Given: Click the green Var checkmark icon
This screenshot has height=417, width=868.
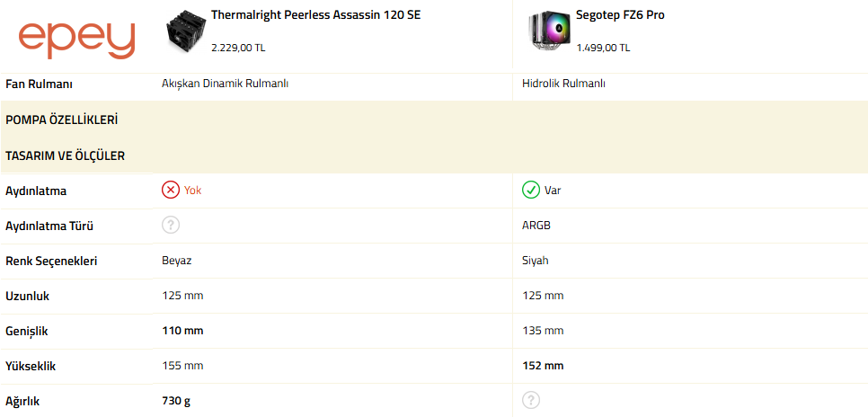Looking at the screenshot, I should coord(531,191).
